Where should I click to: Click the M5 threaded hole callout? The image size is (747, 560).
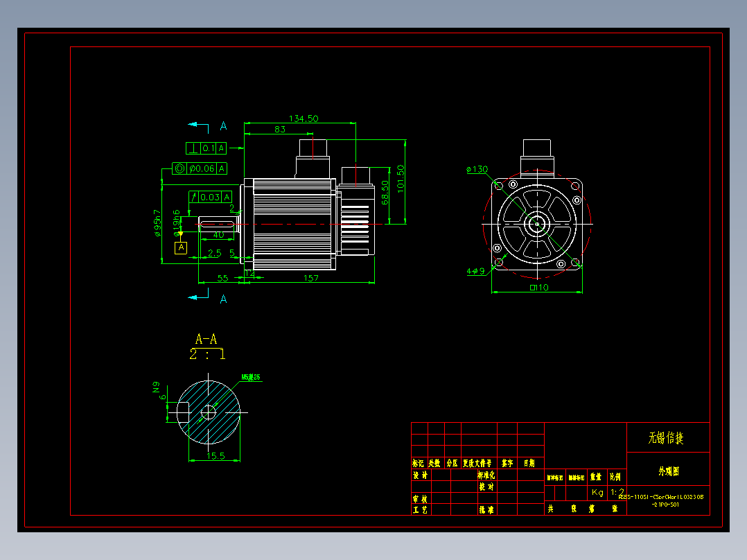click(x=251, y=377)
